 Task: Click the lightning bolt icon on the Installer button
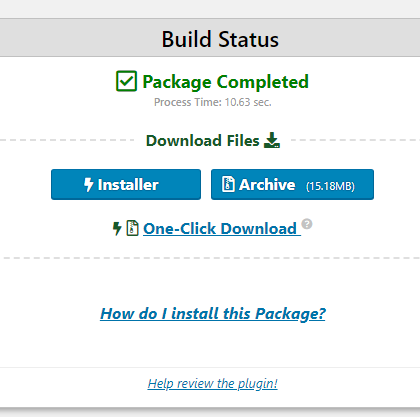pyautogui.click(x=88, y=184)
